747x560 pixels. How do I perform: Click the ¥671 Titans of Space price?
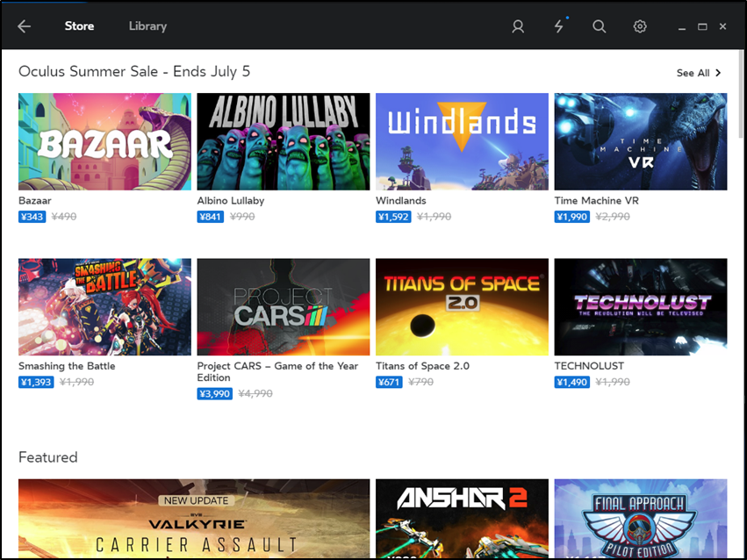coord(389,382)
